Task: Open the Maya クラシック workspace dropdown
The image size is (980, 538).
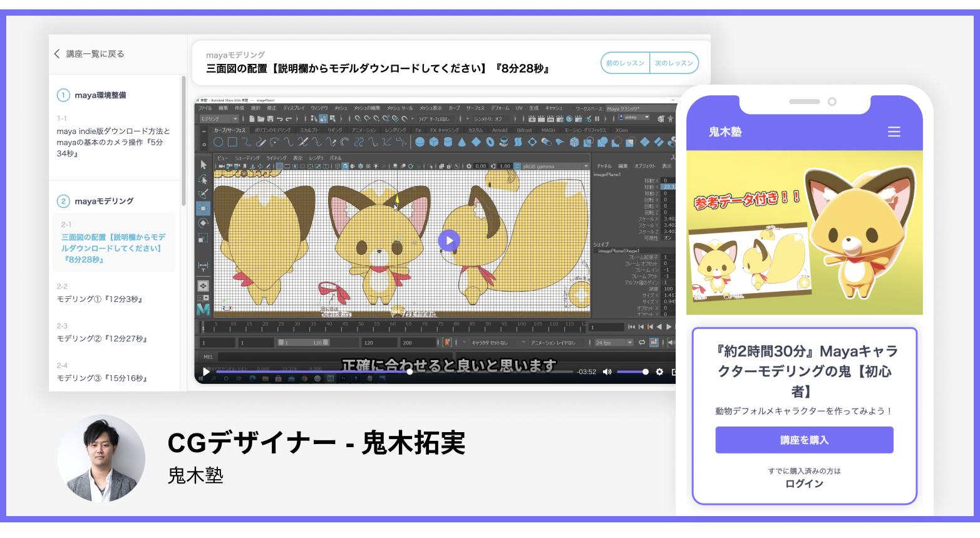Action: pyautogui.click(x=640, y=108)
